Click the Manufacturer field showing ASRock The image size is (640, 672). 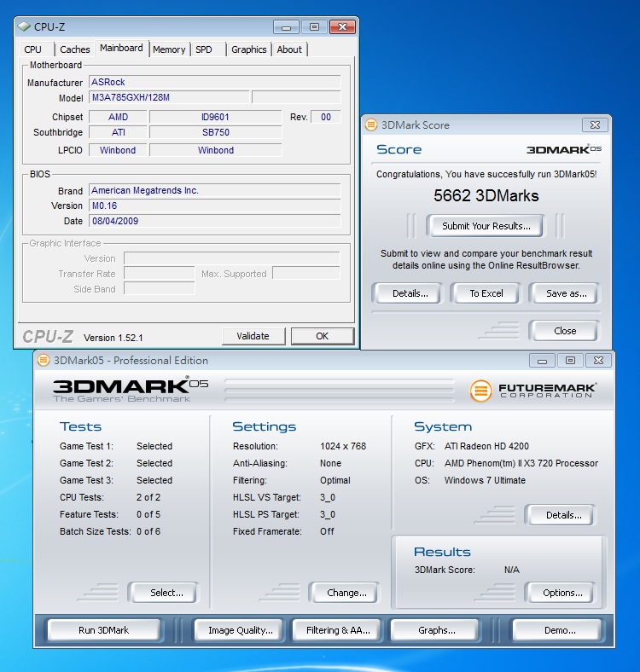coord(214,82)
